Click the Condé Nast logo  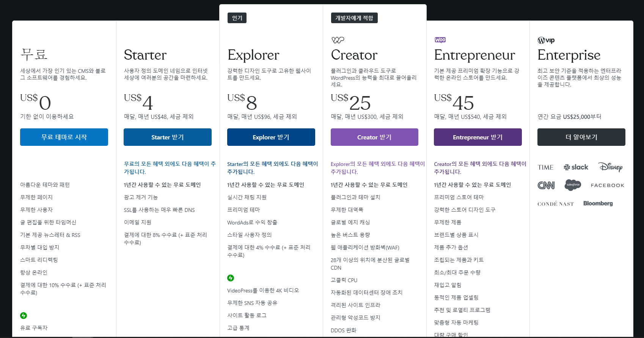pos(556,204)
